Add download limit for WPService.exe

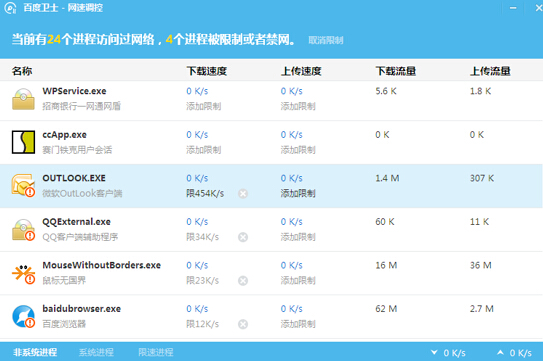pos(204,106)
